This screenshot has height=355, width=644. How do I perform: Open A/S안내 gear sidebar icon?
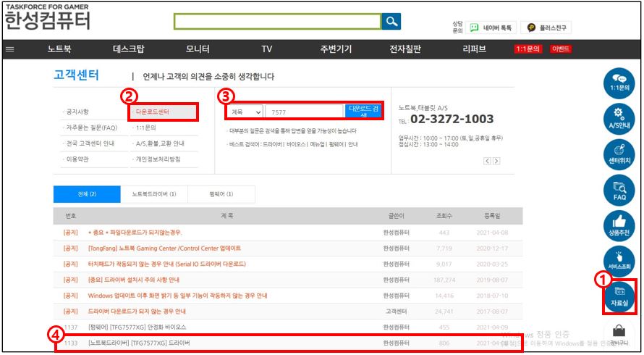coord(619,120)
